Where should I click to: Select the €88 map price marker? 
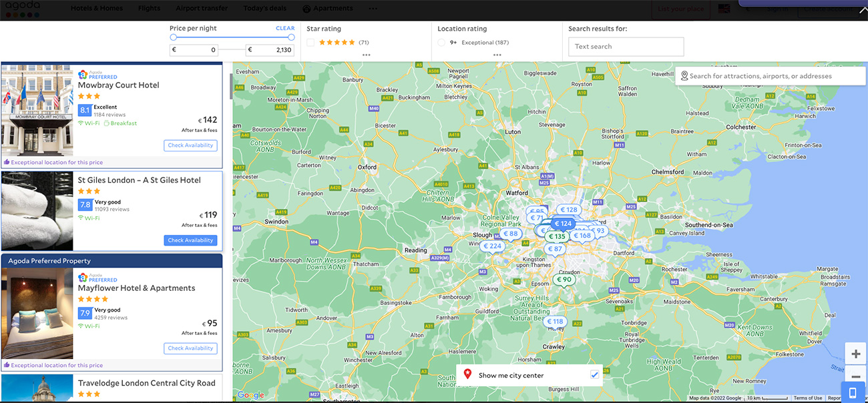point(510,234)
